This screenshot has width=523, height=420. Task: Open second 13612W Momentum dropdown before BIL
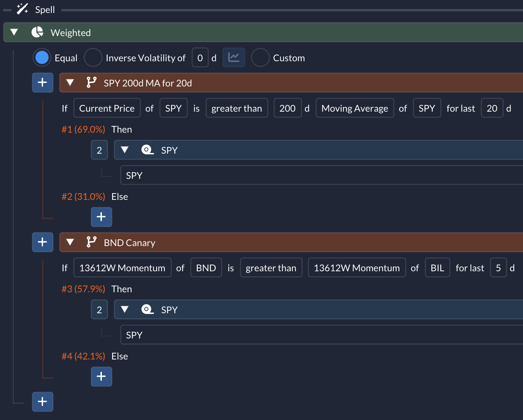click(357, 268)
